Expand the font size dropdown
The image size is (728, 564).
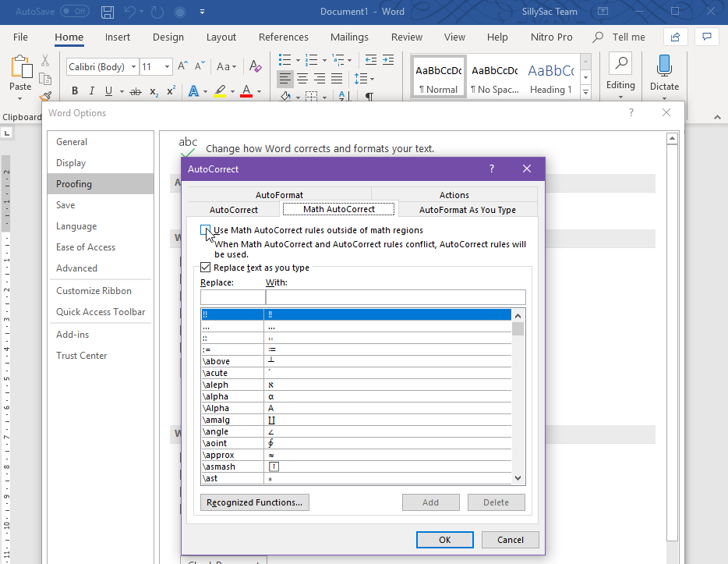168,67
